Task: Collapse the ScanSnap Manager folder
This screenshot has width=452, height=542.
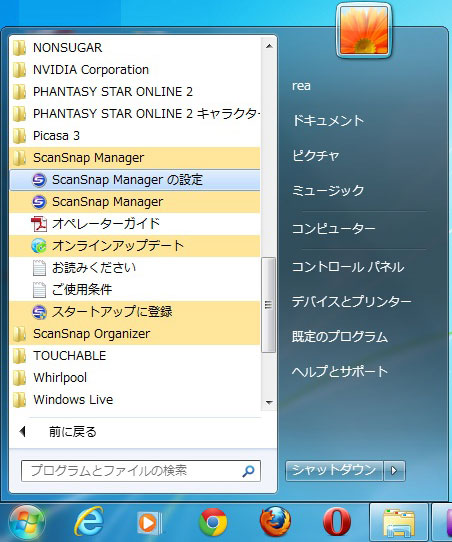Action: (135, 158)
